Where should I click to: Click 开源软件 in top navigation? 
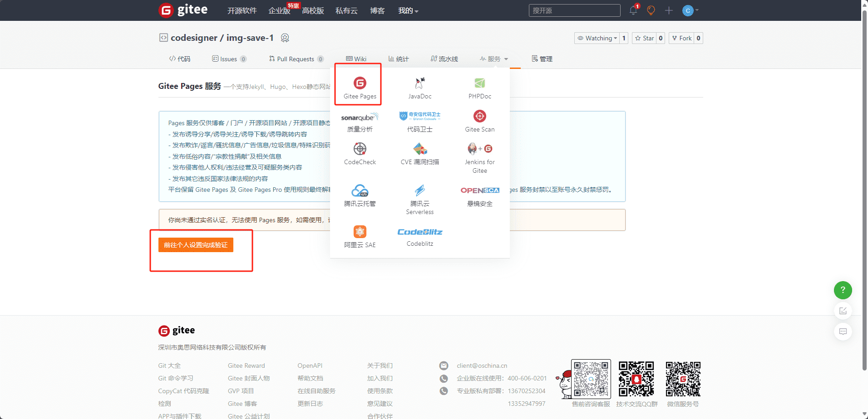pos(242,10)
